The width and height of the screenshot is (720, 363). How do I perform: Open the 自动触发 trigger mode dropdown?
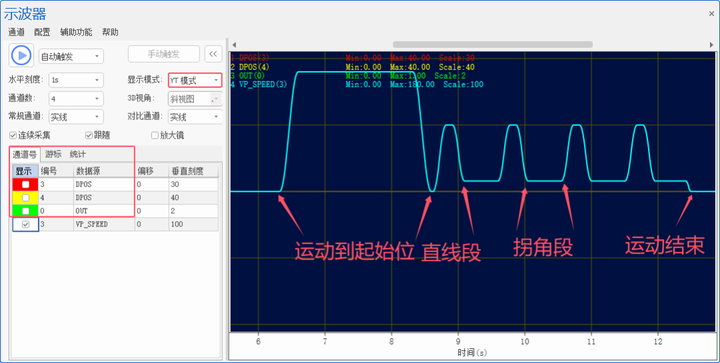(x=71, y=56)
